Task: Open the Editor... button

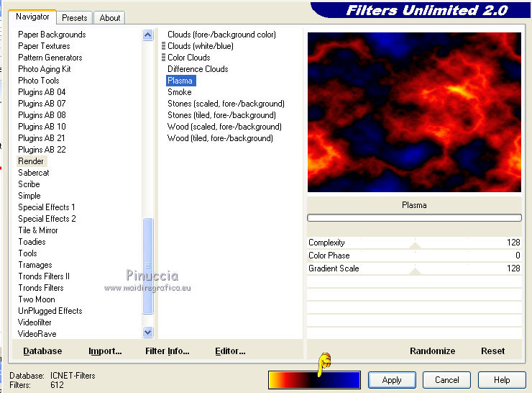Action: coord(230,351)
